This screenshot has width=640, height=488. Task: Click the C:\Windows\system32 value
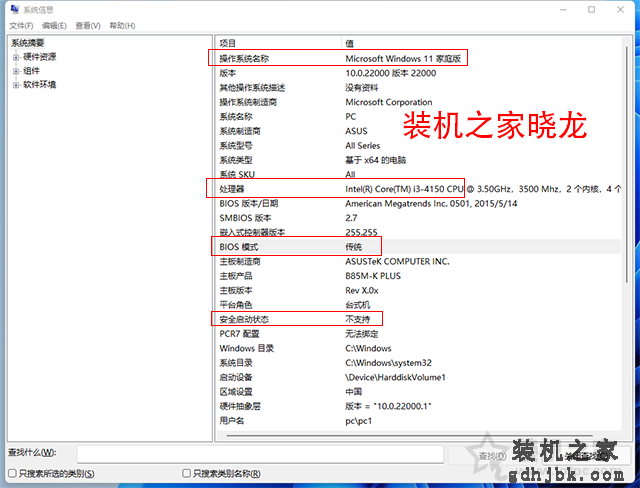click(x=388, y=363)
